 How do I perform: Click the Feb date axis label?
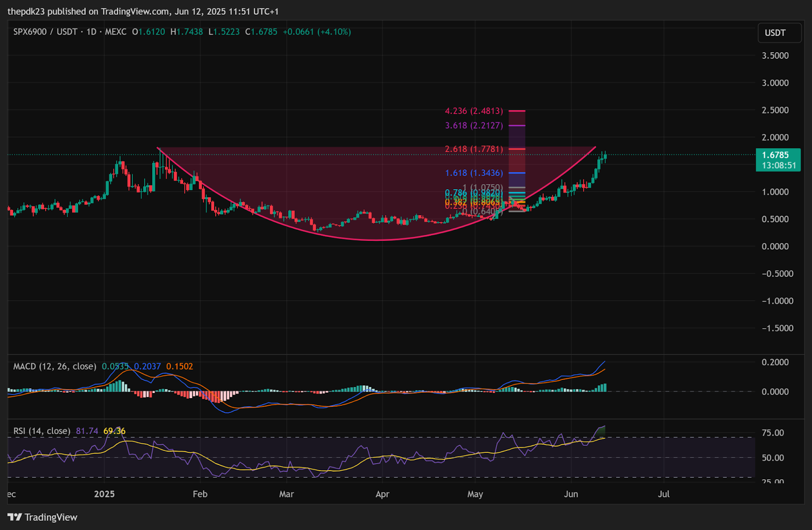tap(200, 494)
